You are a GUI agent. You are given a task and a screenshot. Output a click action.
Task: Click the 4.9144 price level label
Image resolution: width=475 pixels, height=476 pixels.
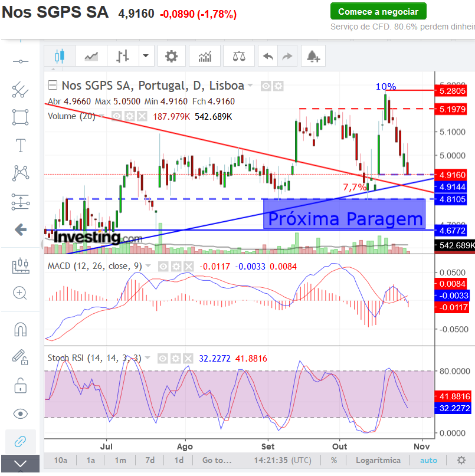(451, 187)
